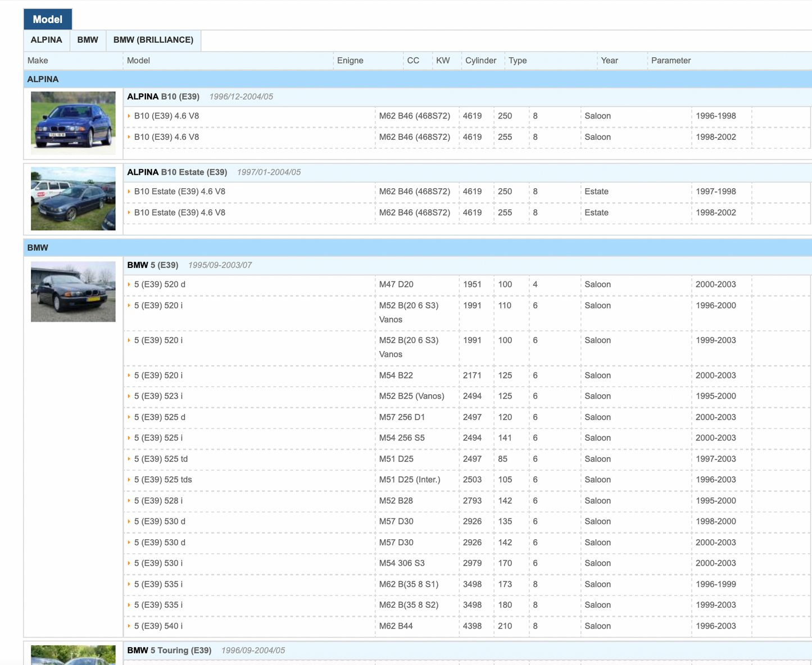Open 5 (E39) 520 i with 110 KW
This screenshot has height=665, width=812.
(158, 306)
